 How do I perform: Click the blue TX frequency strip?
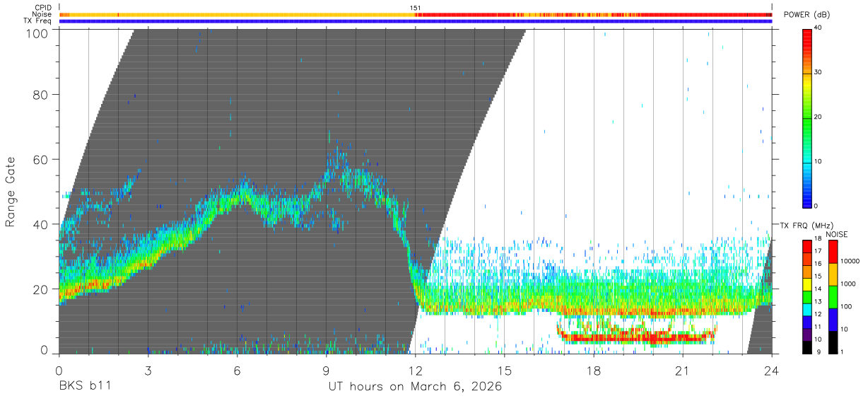click(x=415, y=21)
